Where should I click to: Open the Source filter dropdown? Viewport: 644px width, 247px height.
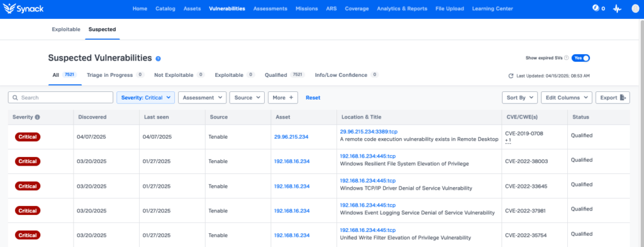247,98
